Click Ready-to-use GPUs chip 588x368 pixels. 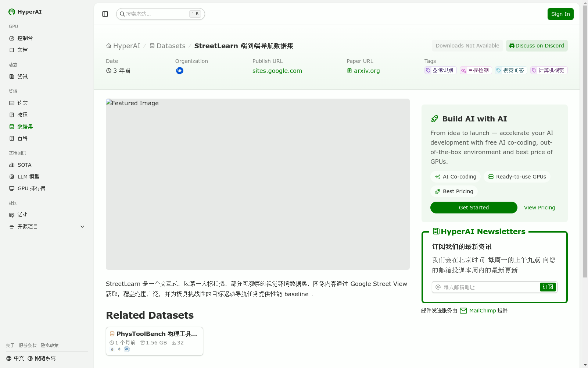tap(517, 177)
